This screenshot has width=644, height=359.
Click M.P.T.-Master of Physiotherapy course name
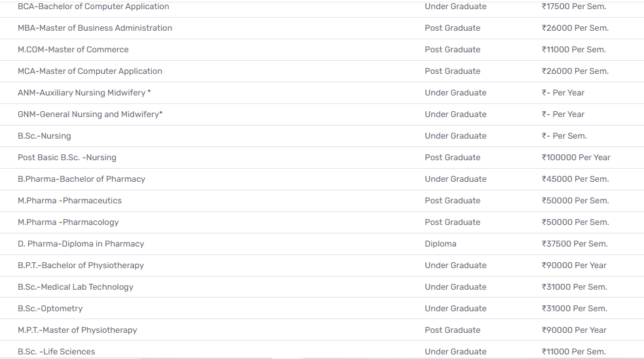77,330
